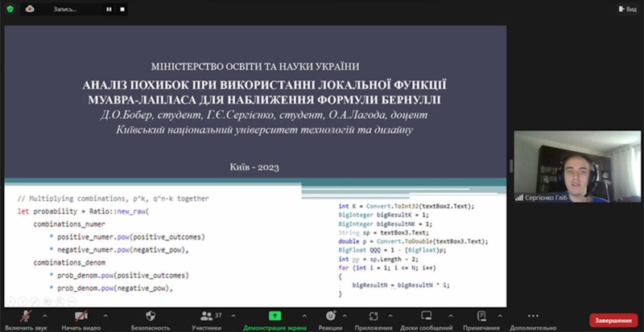Open the Примечания notes icon
The height and width of the screenshot is (332, 644).
pyautogui.click(x=481, y=316)
